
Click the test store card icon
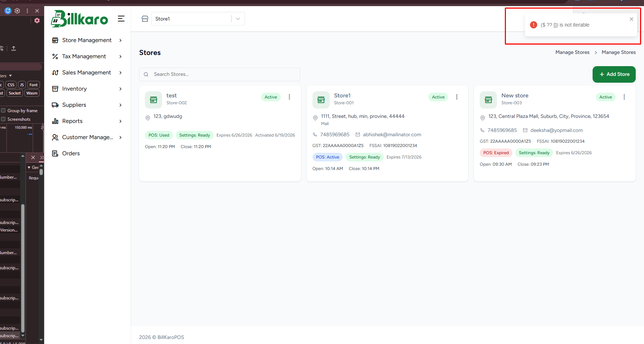(x=154, y=100)
